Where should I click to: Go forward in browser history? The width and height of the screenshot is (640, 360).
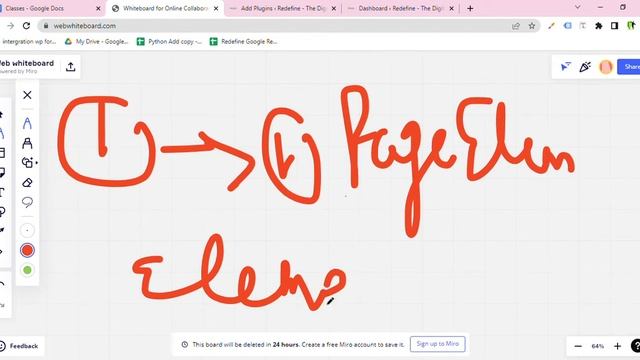point(11,26)
